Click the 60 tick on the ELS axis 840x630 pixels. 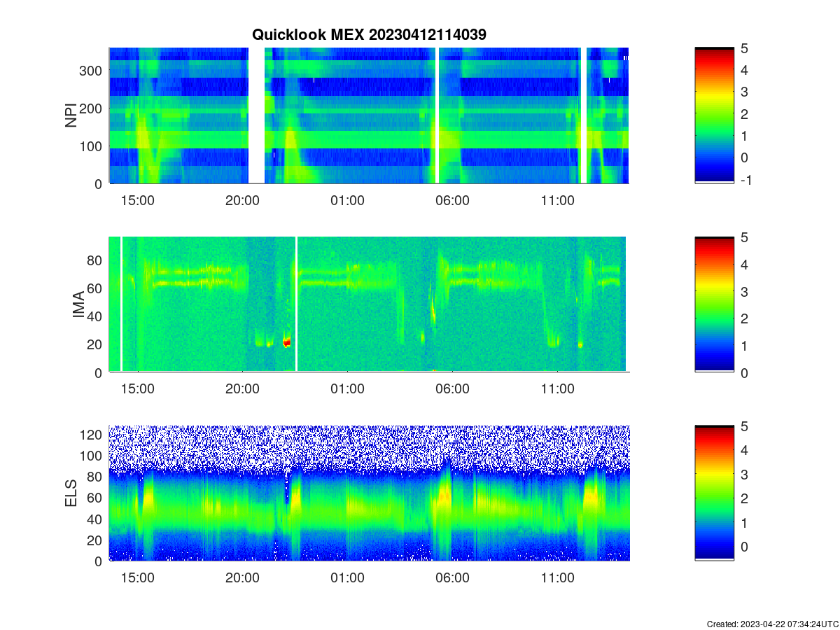click(x=96, y=498)
